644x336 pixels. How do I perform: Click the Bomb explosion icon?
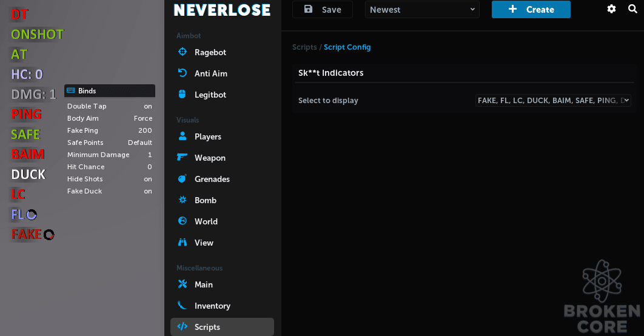point(183,200)
